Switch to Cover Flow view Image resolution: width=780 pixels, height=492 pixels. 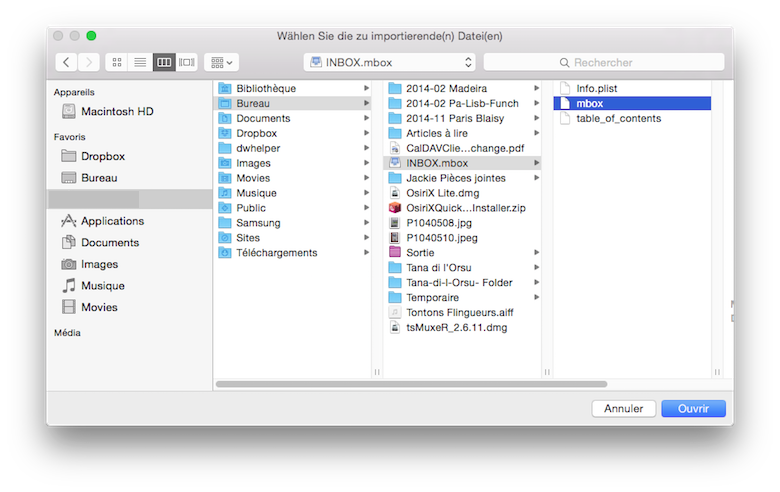pyautogui.click(x=187, y=62)
